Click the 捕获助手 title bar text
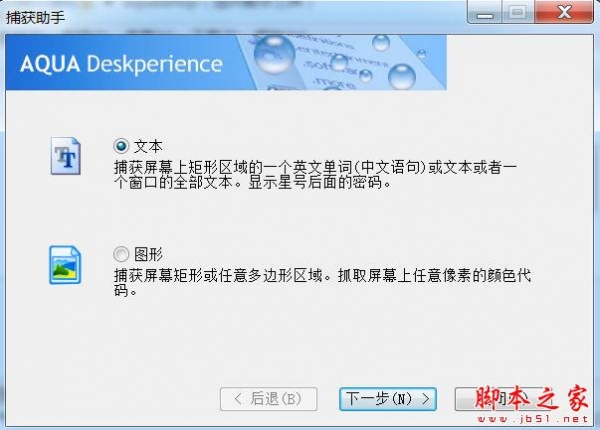 35,18
